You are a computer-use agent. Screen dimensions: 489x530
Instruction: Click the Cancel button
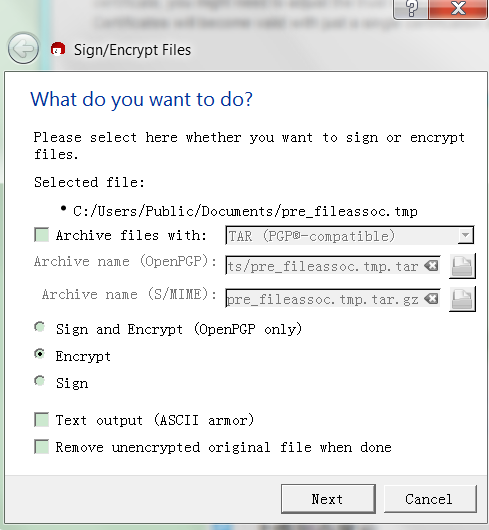[430, 499]
